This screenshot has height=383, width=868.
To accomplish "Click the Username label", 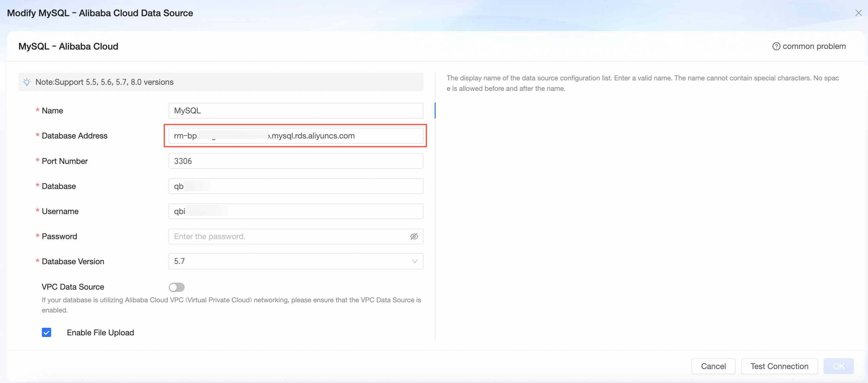I will click(x=60, y=211).
